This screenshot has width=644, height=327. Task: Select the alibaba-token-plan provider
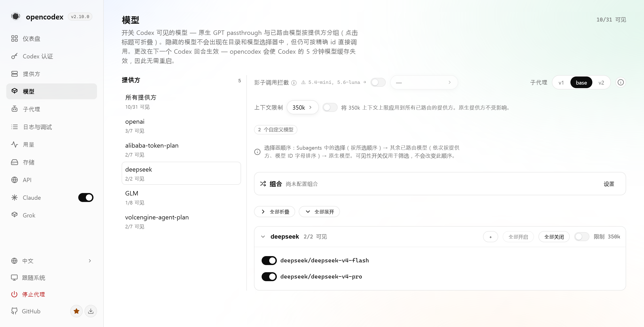181,149
